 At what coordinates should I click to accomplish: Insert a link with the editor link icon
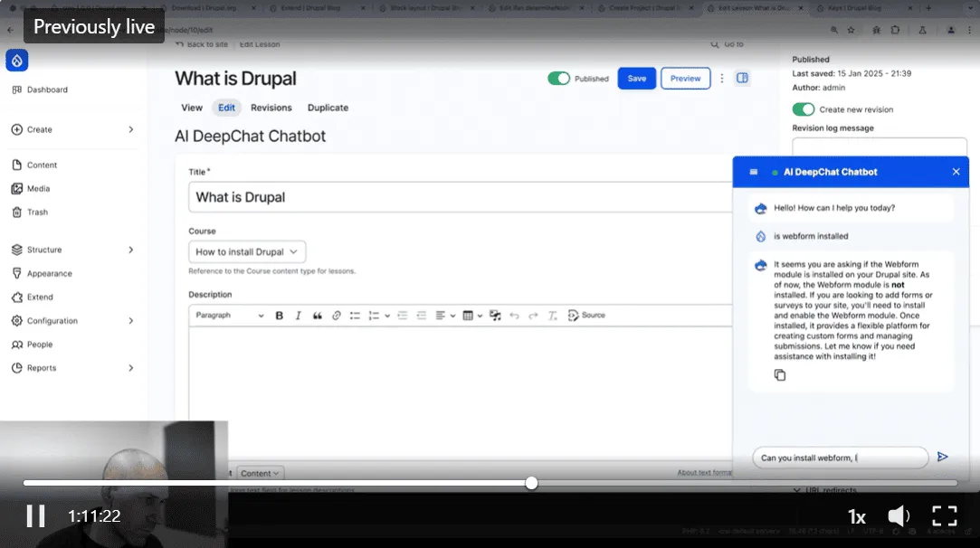tap(337, 316)
